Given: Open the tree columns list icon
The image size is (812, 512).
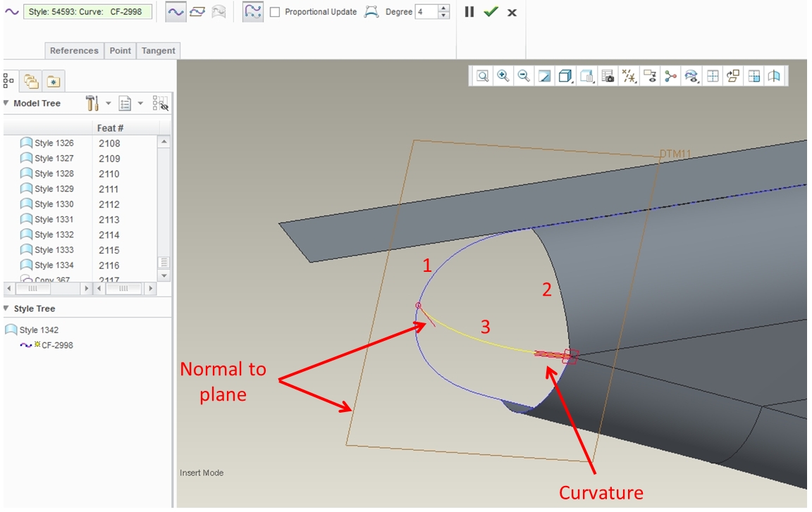Looking at the screenshot, I should [125, 104].
